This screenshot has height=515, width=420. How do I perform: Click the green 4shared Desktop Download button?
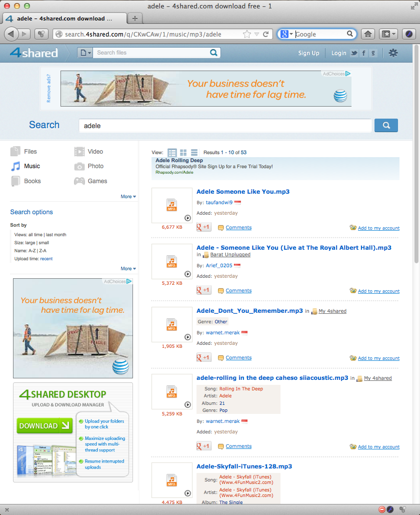[x=44, y=426]
